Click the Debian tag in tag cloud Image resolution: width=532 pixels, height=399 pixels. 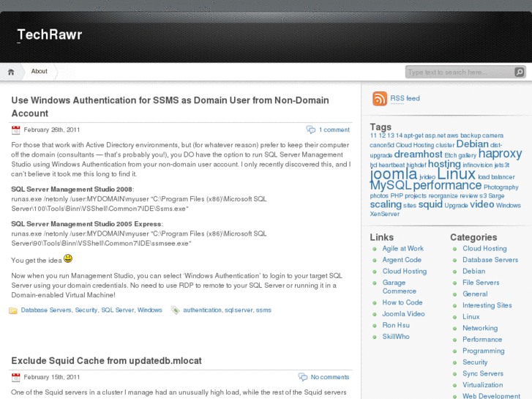point(472,144)
